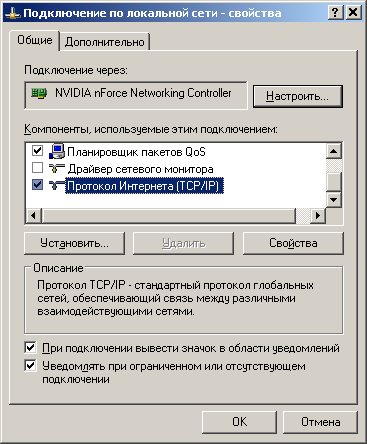Click the QoS packet scheduler icon
Image resolution: width=367 pixels, height=444 pixels.
(57, 151)
